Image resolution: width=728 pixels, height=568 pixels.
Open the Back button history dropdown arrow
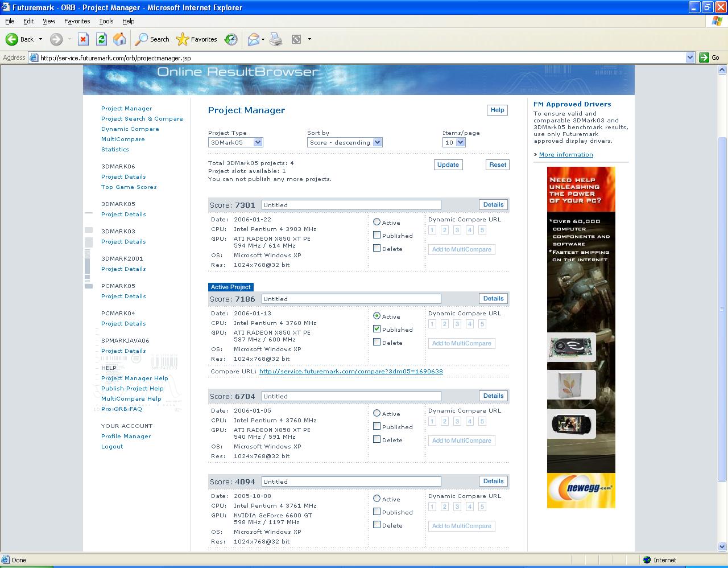click(40, 39)
